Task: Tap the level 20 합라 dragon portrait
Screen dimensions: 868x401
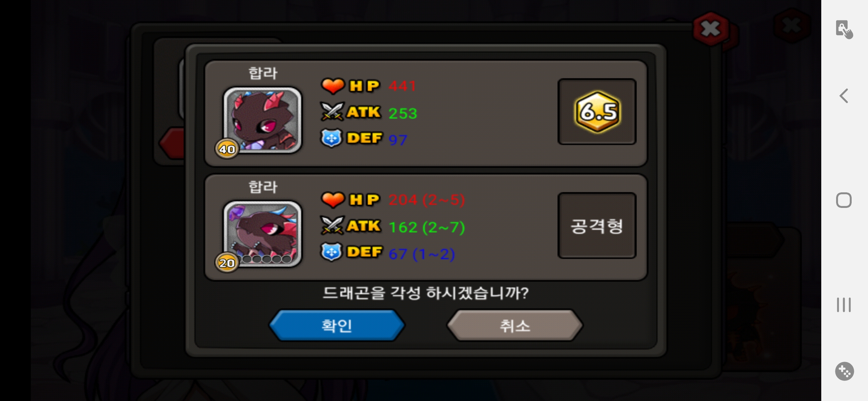Action: [x=263, y=234]
